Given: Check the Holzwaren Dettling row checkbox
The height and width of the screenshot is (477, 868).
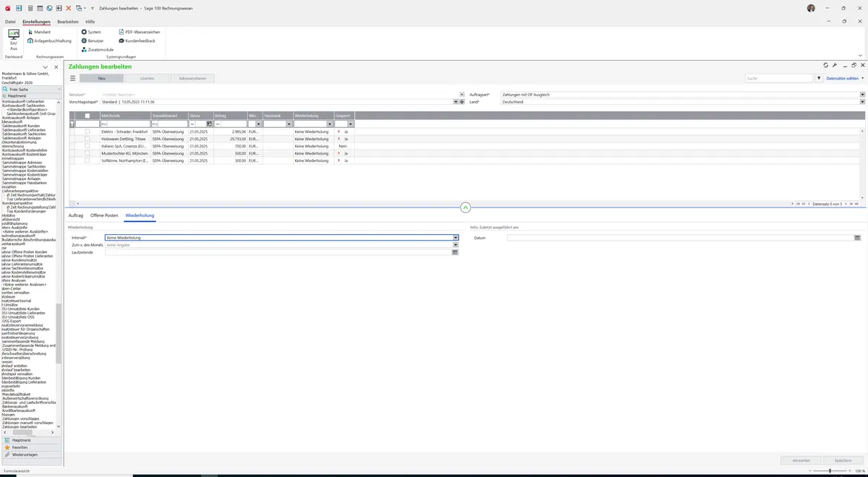Looking at the screenshot, I should [88, 139].
